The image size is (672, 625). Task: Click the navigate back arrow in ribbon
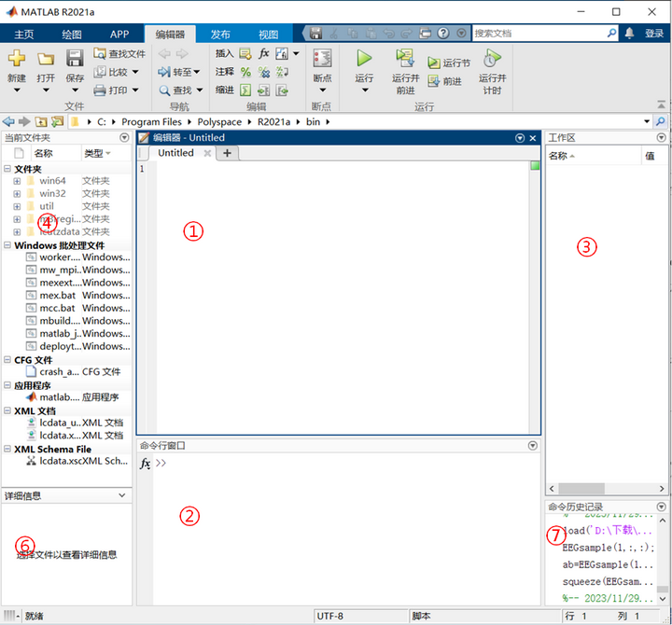(x=164, y=53)
